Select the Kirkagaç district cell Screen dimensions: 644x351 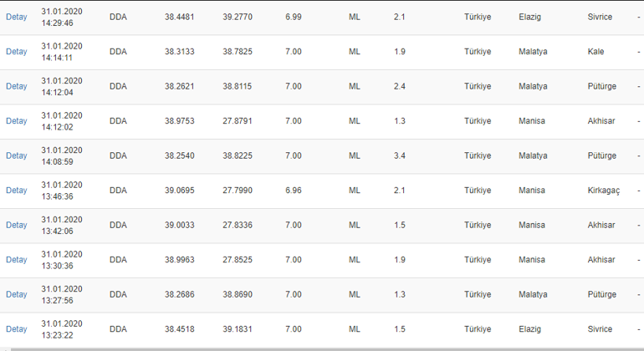604,191
